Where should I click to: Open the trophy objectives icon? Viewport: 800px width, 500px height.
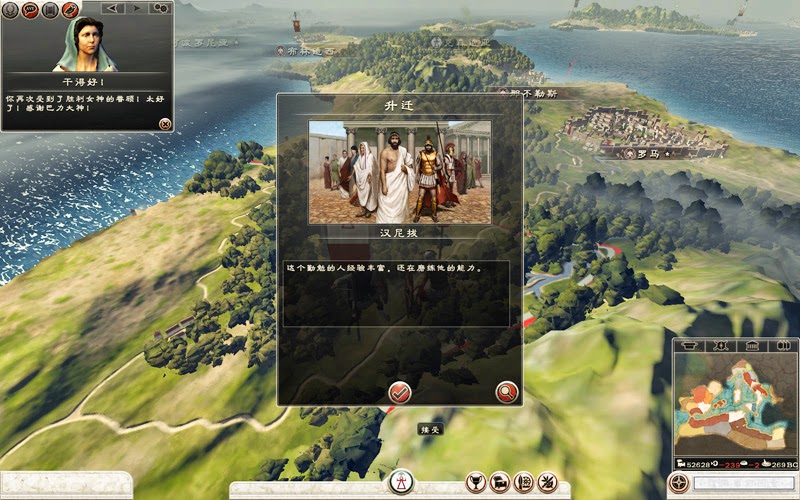tap(476, 483)
